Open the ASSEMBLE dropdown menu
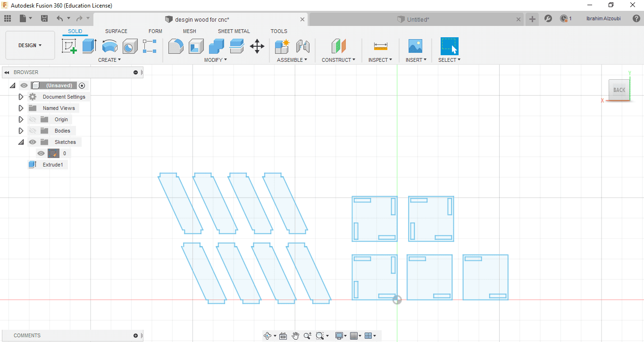Screen dimensions: 644x342 tap(292, 60)
